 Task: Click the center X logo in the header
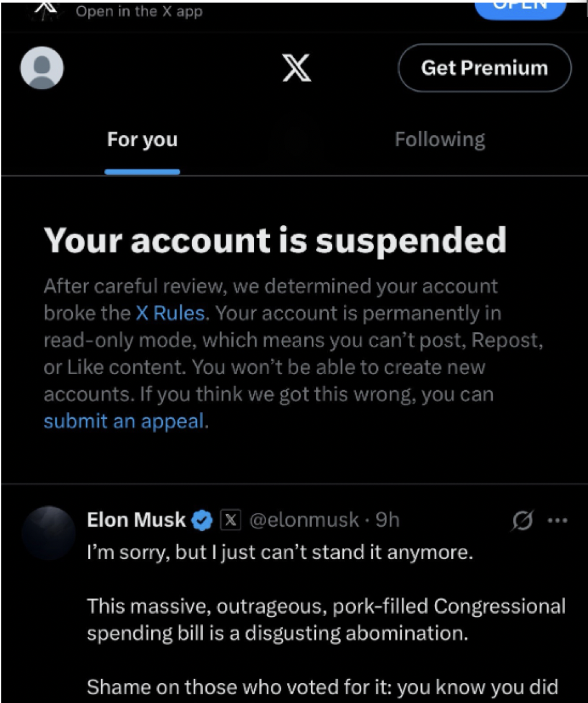click(297, 68)
